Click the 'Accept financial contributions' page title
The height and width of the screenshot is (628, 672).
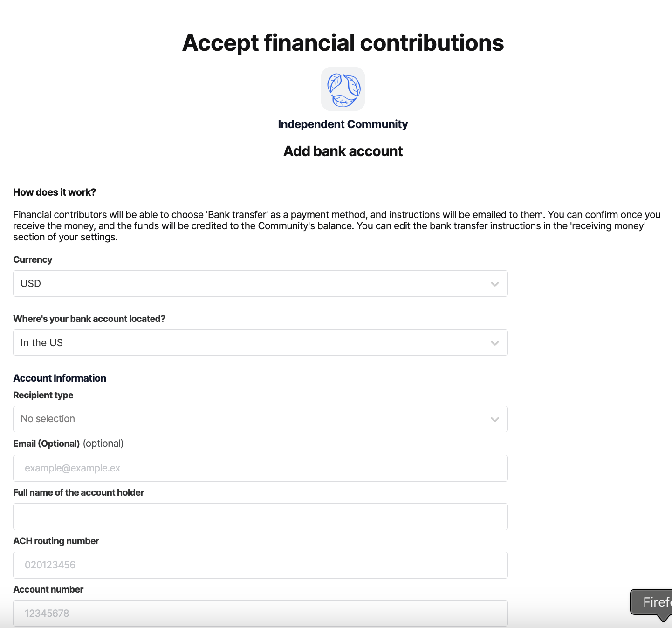[x=343, y=43]
